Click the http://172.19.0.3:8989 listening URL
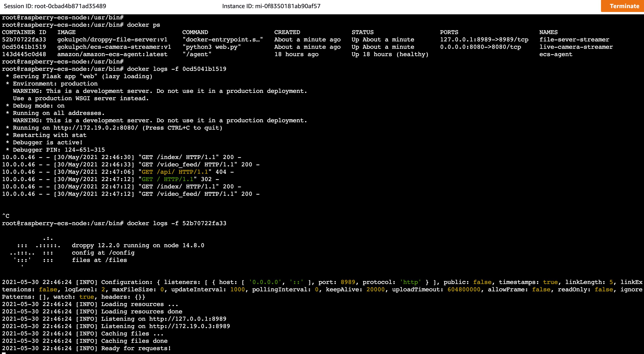644x354 pixels. tap(189, 326)
